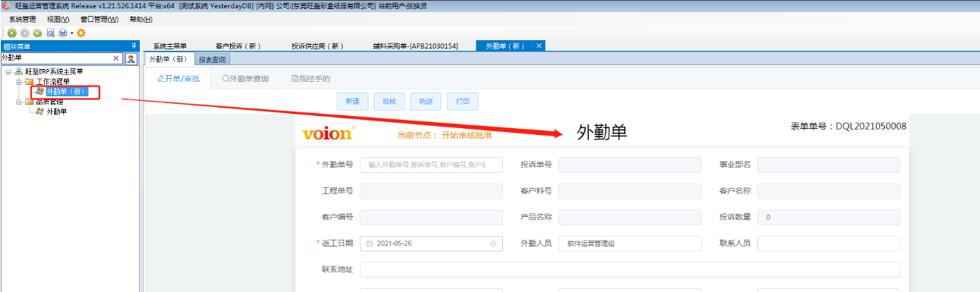
Task: Click the 工程单号 field
Action: [x=431, y=191]
